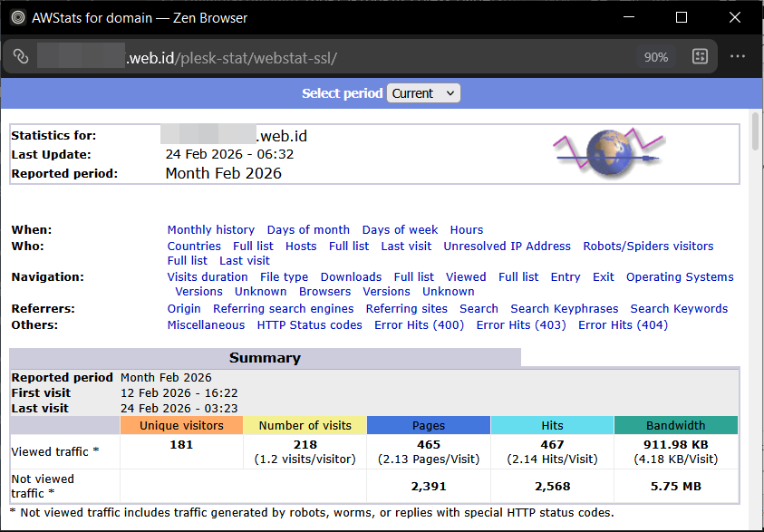The height and width of the screenshot is (532, 764).
Task: Open the Downloads link
Action: 351,277
